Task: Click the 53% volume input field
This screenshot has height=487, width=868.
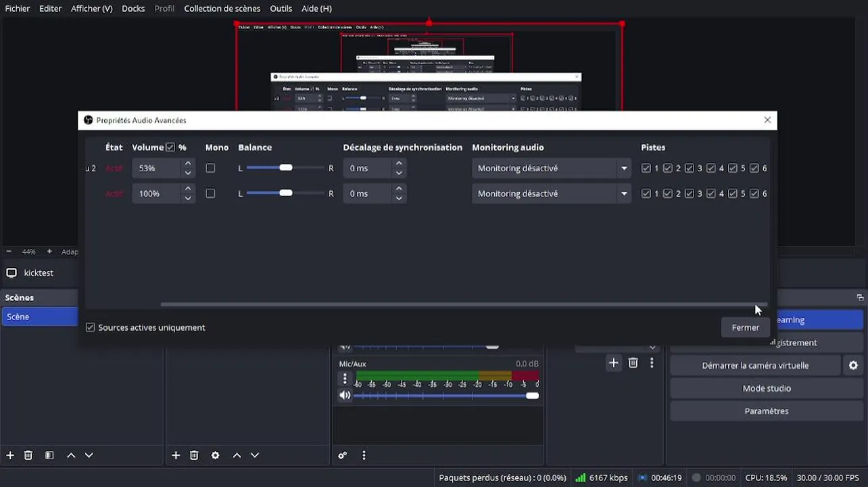Action: (157, 168)
